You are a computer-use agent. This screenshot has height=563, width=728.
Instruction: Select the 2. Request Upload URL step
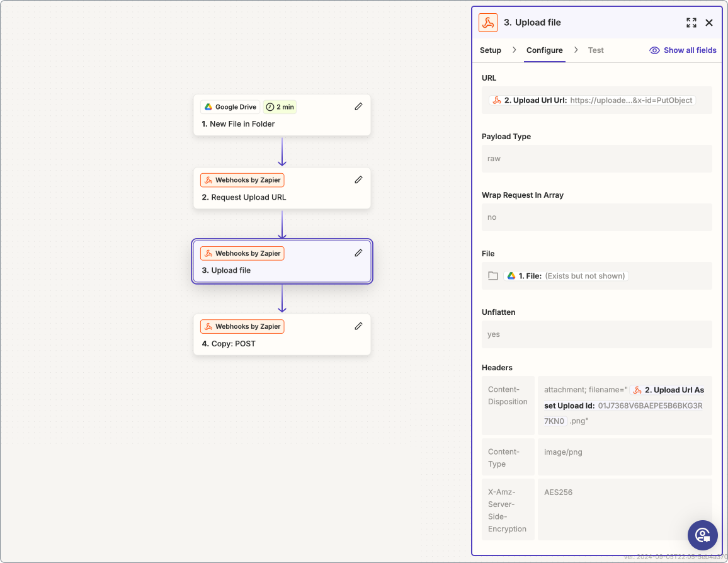282,188
